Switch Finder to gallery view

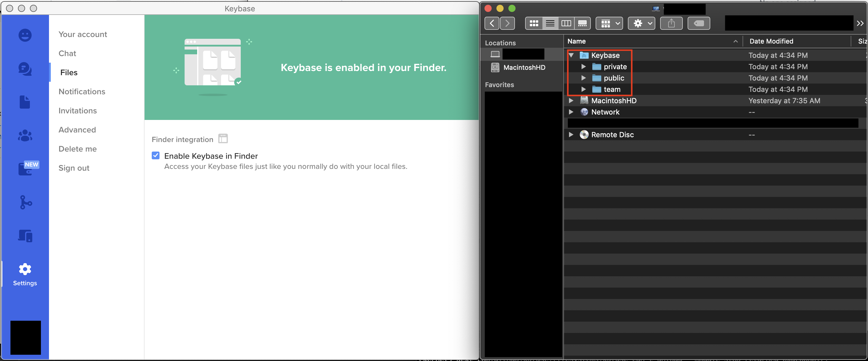(x=582, y=23)
